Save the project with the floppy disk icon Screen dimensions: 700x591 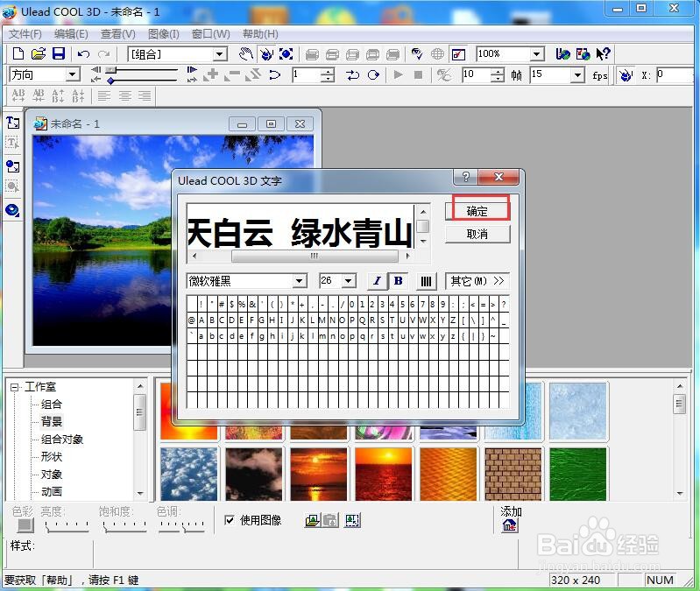click(x=59, y=54)
